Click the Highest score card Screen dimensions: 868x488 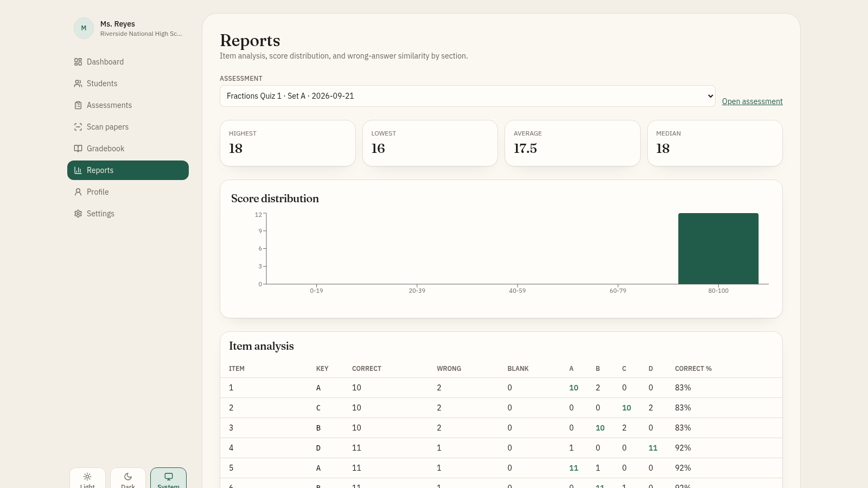288,143
